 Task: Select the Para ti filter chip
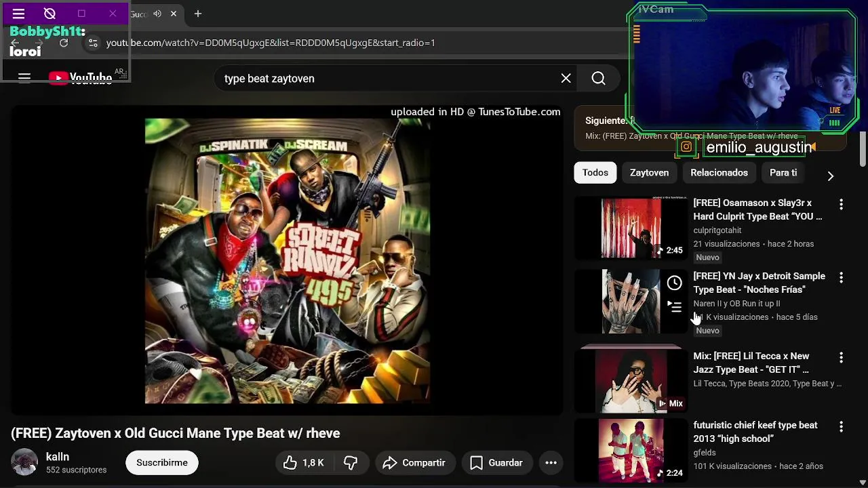(783, 173)
